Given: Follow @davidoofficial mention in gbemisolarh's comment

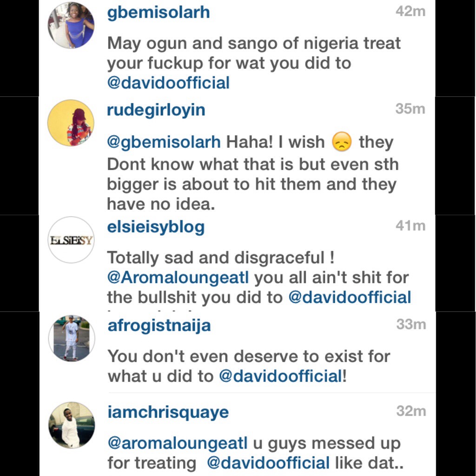Looking at the screenshot, I should click(x=168, y=83).
